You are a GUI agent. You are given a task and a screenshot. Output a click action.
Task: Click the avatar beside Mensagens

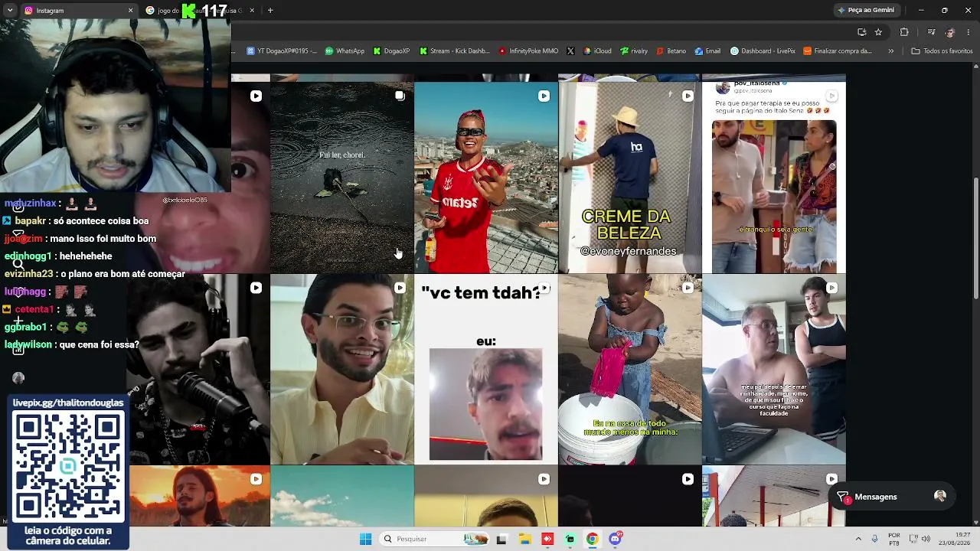tap(940, 497)
